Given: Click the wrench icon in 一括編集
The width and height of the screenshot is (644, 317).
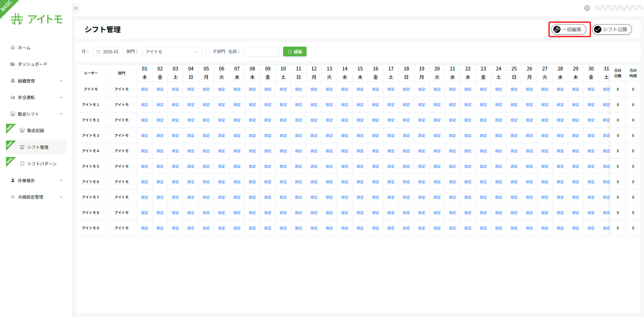Looking at the screenshot, I should (x=557, y=30).
